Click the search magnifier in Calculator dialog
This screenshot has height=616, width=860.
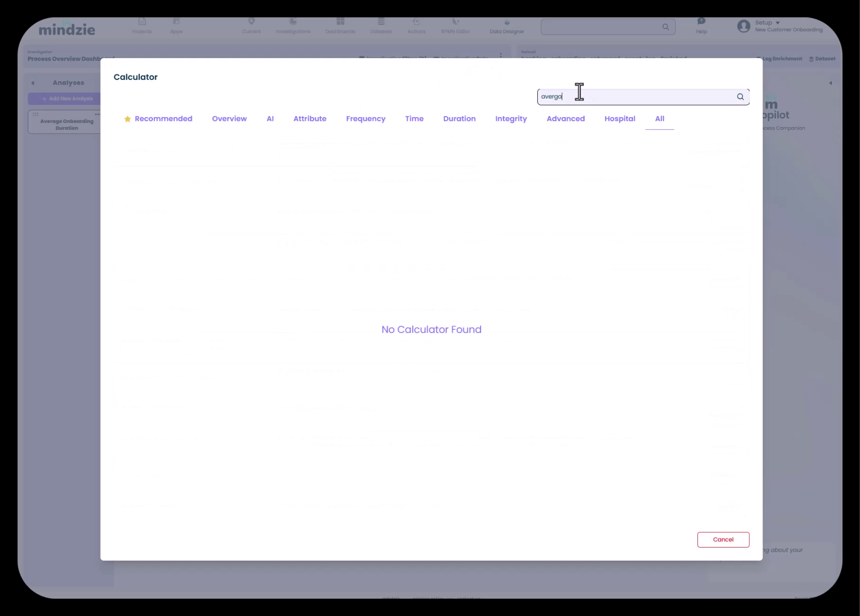pos(740,97)
